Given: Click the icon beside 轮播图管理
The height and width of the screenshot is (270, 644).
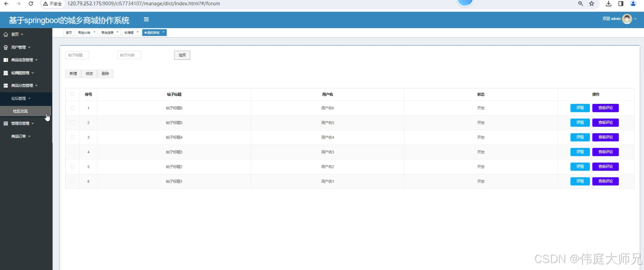Looking at the screenshot, I should tap(6, 73).
